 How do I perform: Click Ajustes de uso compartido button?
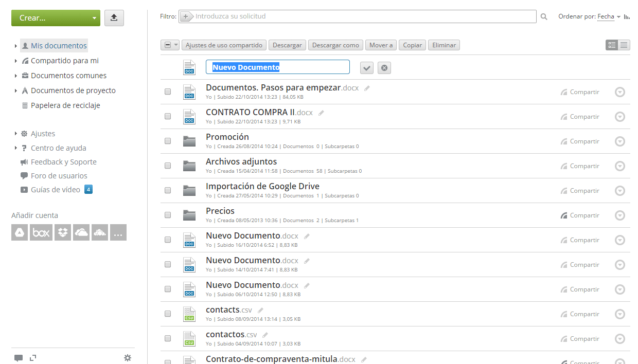[x=224, y=45]
